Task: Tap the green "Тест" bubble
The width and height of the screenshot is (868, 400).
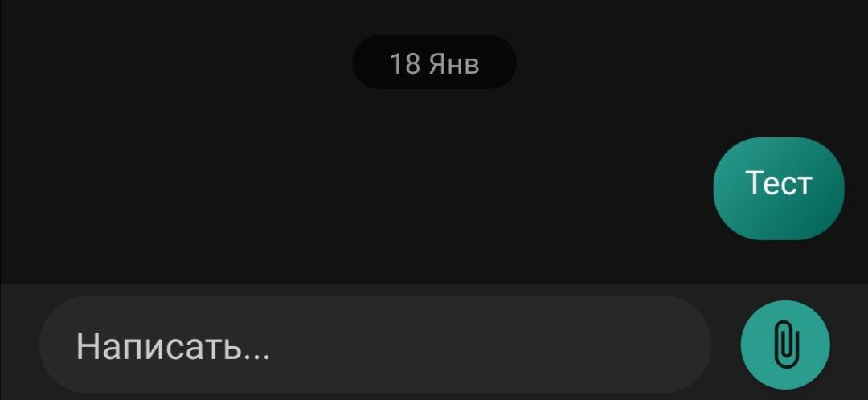Action: click(779, 189)
